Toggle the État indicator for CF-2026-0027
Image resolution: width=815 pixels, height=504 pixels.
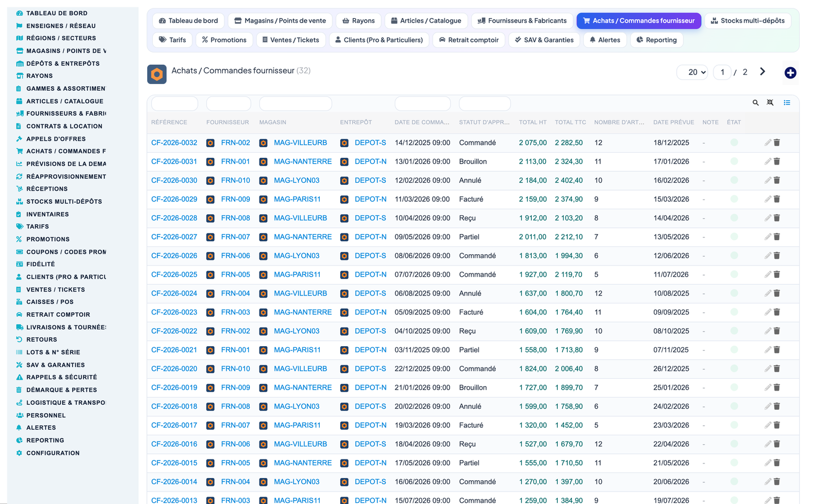(x=734, y=237)
